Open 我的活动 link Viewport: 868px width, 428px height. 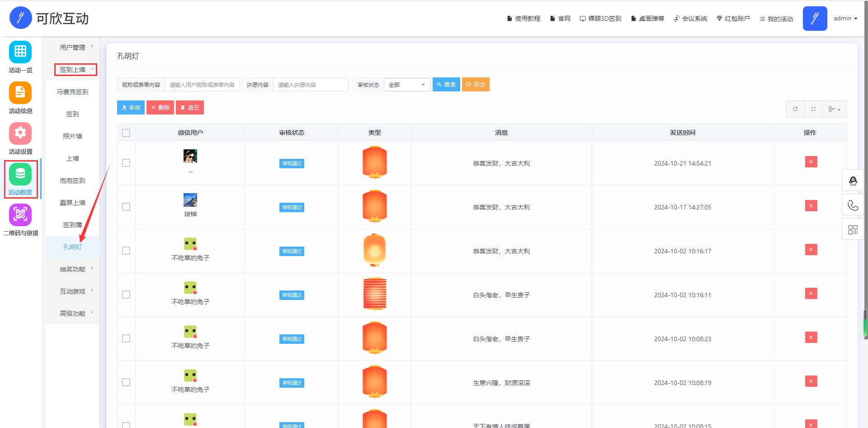776,19
